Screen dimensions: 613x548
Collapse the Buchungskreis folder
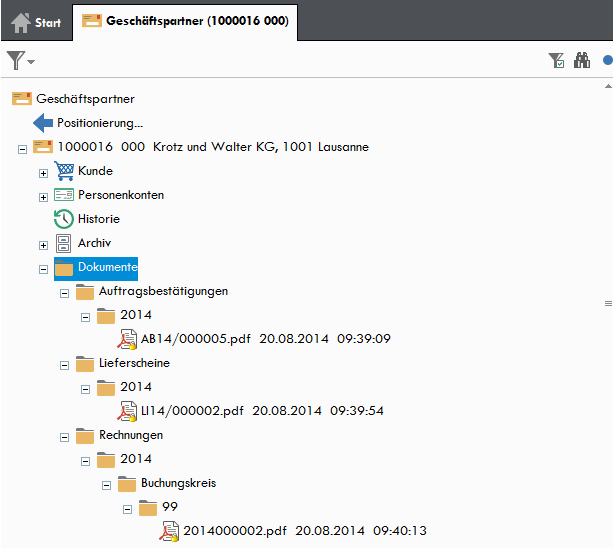pyautogui.click(x=106, y=485)
